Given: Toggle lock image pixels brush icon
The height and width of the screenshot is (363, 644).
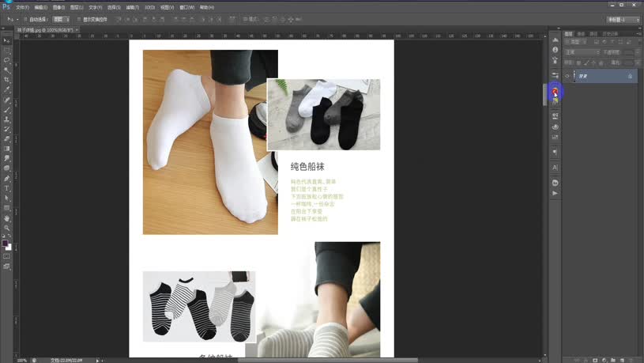Looking at the screenshot, I should click(586, 63).
